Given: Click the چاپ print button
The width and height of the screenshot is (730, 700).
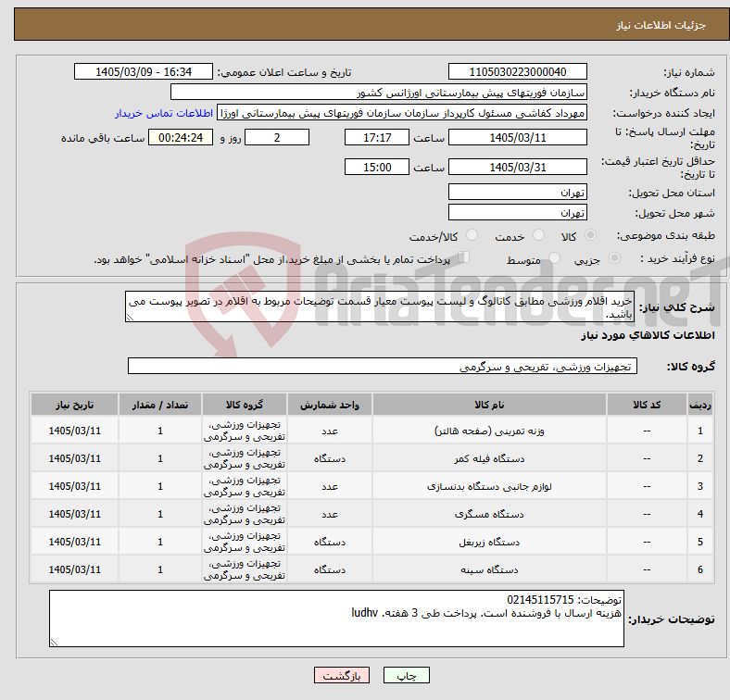Looking at the screenshot, I should pyautogui.click(x=407, y=675).
